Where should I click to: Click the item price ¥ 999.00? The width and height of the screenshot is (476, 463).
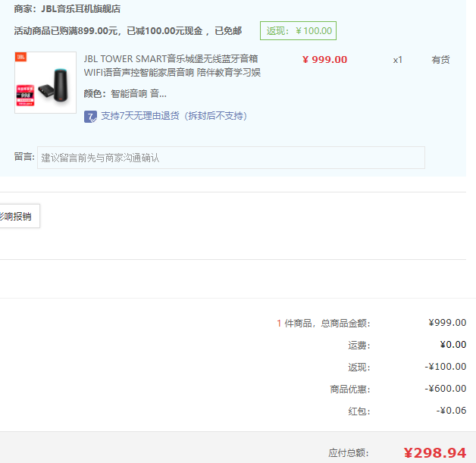(x=324, y=60)
